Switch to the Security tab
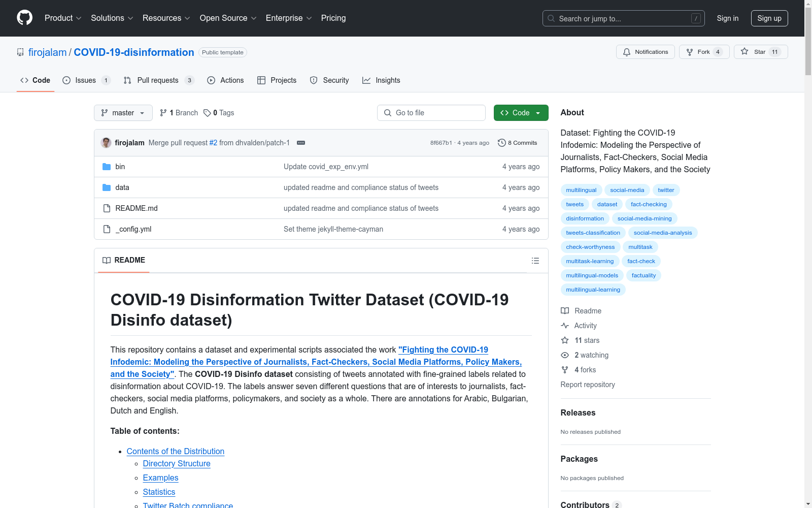This screenshot has width=812, height=508. coord(329,80)
